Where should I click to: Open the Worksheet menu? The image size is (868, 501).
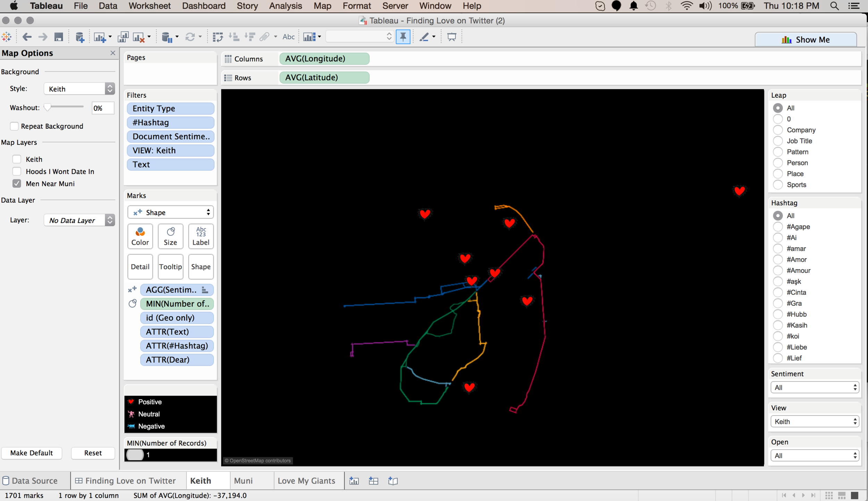[149, 6]
